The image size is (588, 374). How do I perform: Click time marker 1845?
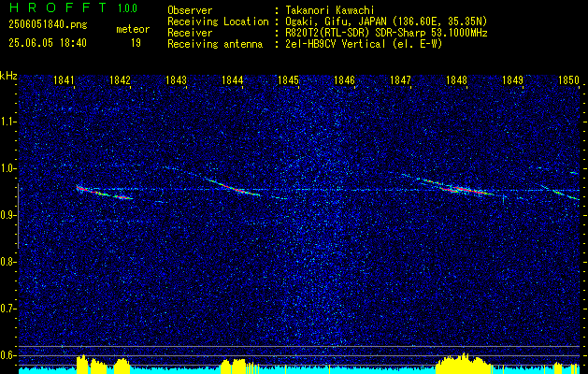click(288, 79)
